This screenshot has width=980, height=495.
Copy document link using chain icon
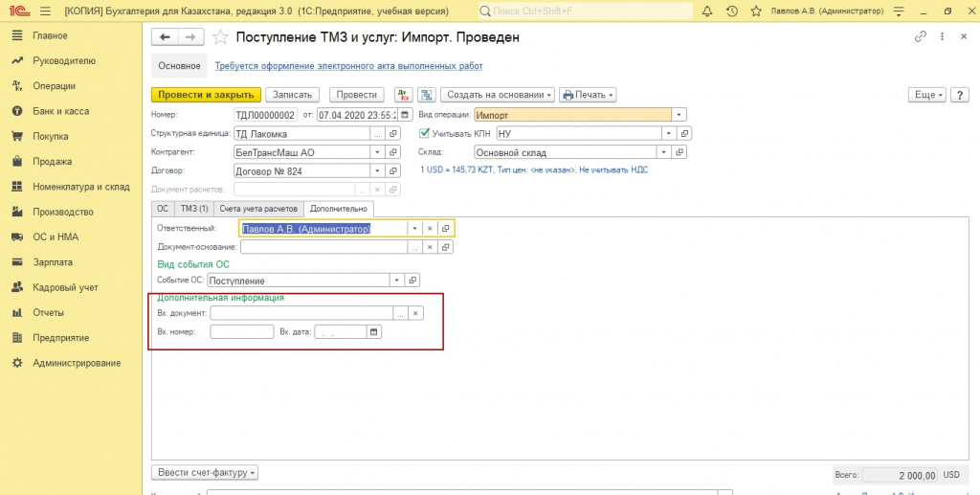pos(921,36)
